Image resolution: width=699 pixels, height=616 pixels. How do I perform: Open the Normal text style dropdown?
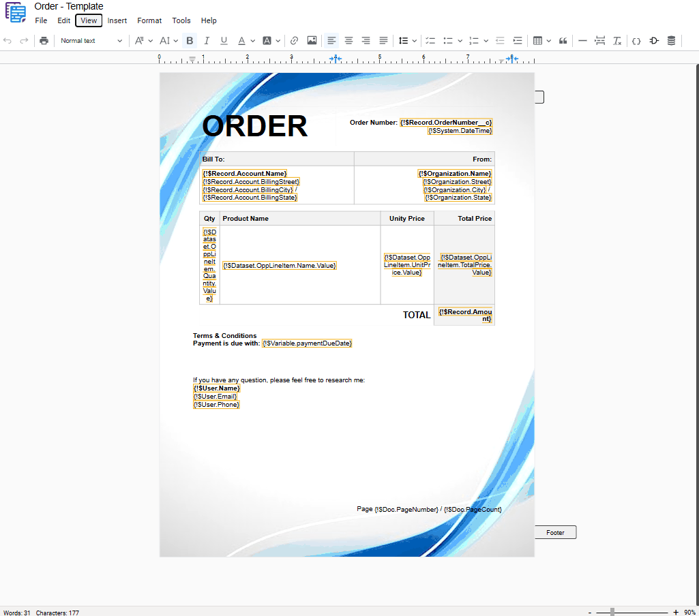pyautogui.click(x=91, y=40)
